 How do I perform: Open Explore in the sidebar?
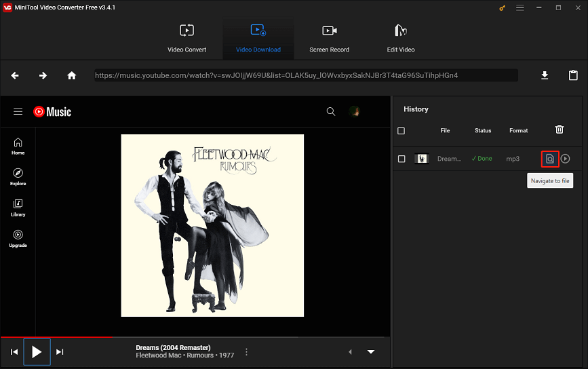pyautogui.click(x=18, y=177)
